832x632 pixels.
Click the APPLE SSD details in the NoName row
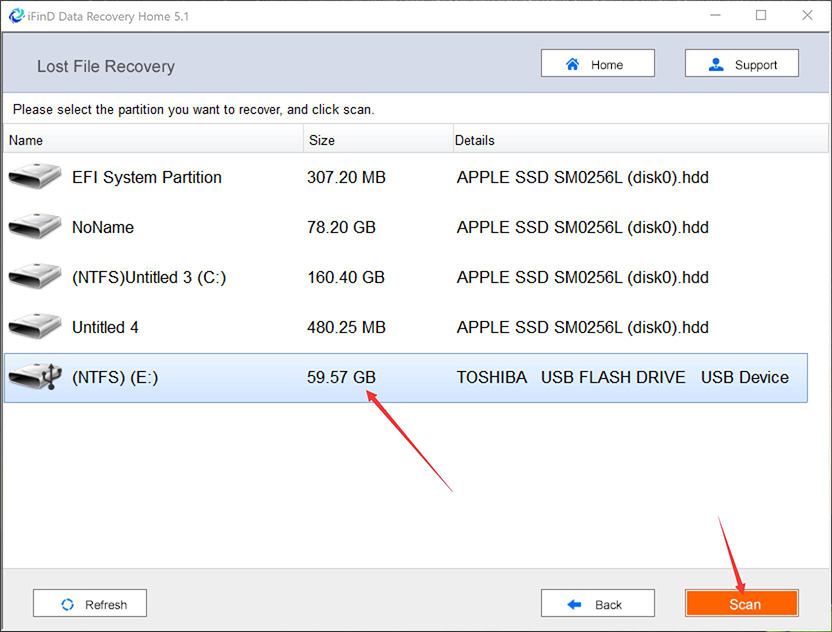tap(583, 227)
